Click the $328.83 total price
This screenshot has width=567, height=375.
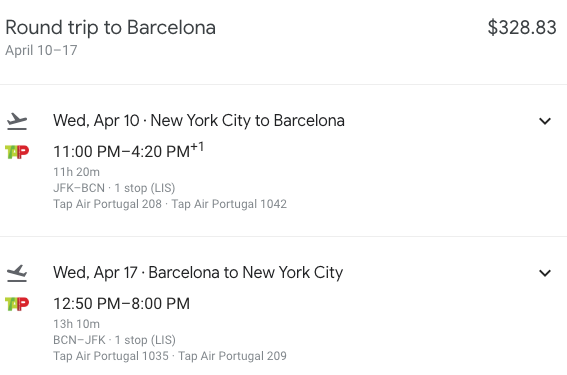click(522, 27)
